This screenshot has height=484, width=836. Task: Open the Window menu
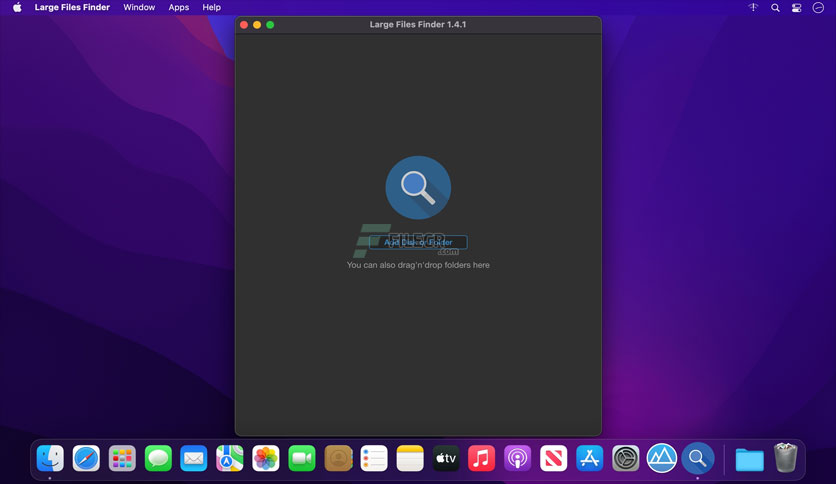pyautogui.click(x=139, y=7)
